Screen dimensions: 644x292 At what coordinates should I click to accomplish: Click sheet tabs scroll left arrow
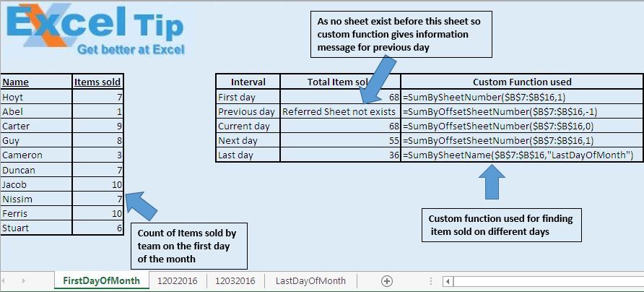click(x=5, y=281)
